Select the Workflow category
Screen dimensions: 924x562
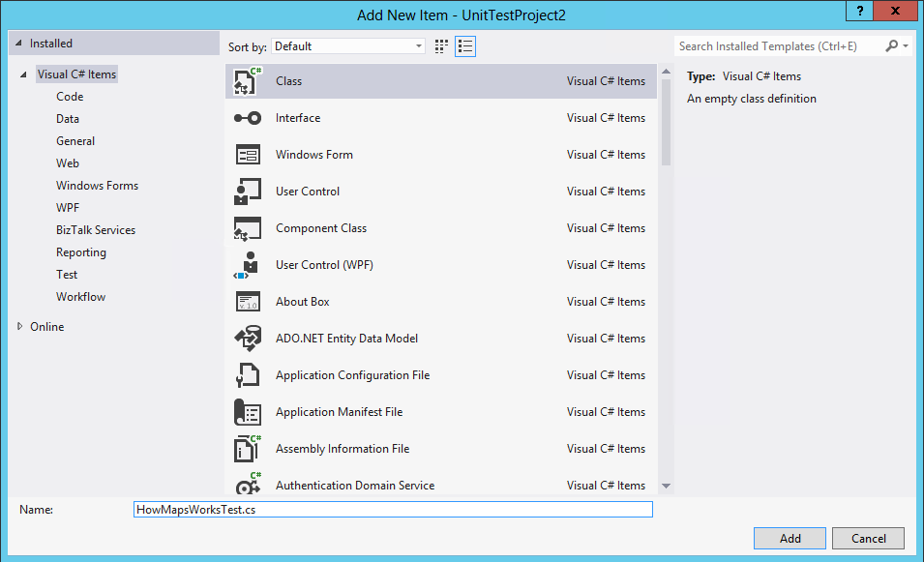click(80, 297)
